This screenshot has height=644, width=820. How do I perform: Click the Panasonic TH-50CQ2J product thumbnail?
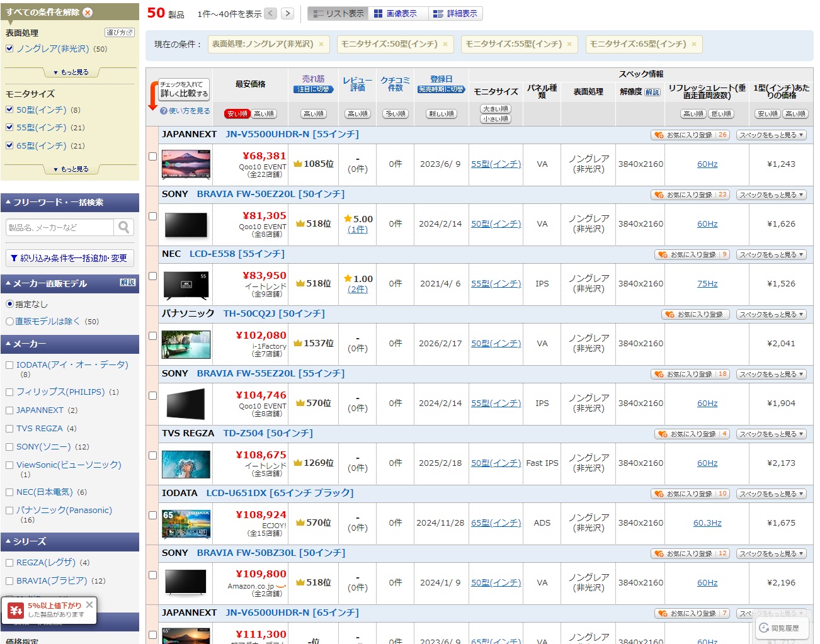(x=186, y=344)
